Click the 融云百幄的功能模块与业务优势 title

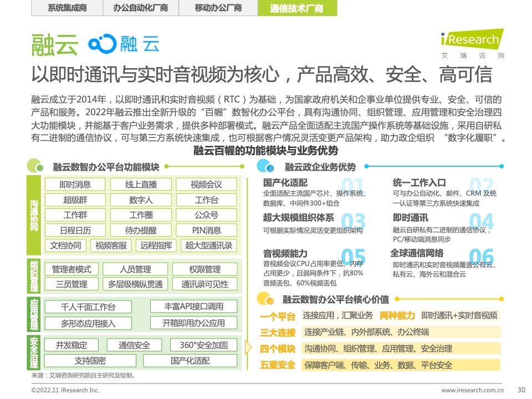(265, 150)
